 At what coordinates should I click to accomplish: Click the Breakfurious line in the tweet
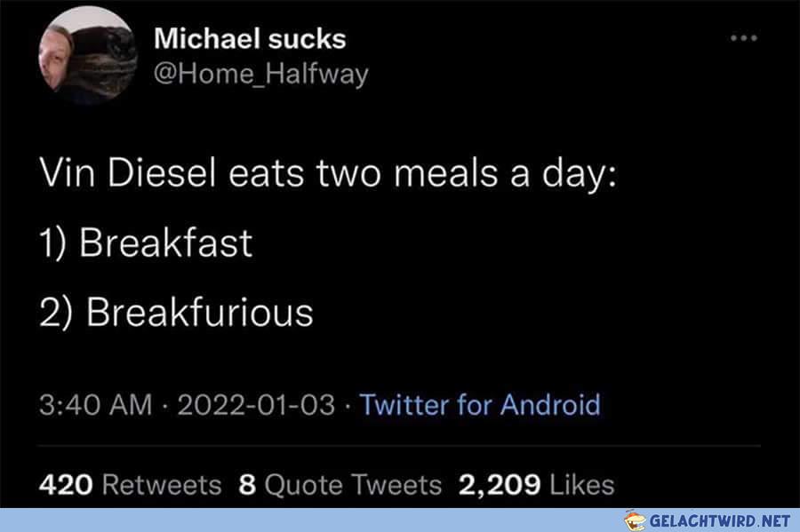click(176, 313)
